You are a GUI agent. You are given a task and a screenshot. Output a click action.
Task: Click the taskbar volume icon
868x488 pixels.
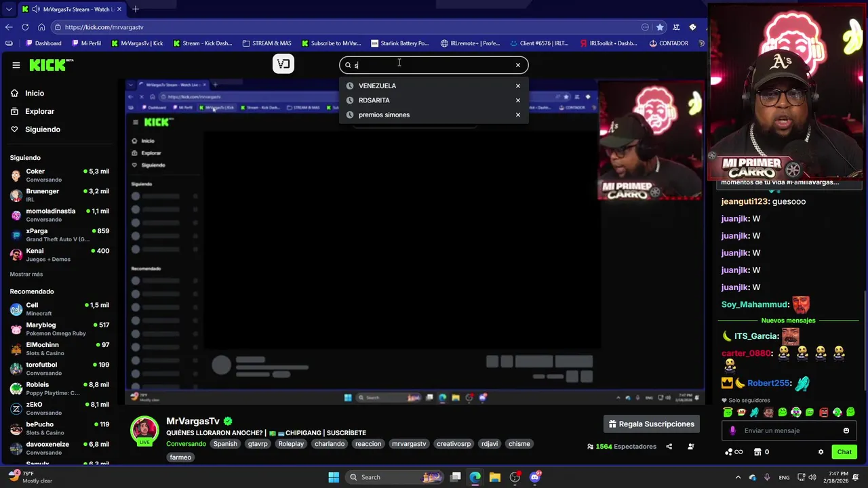click(x=813, y=477)
